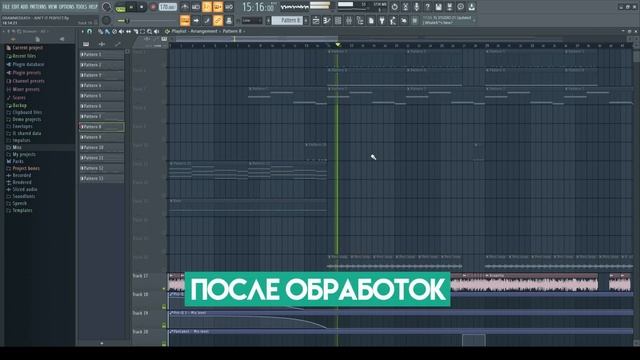Show pattern clips tab in picker
The width and height of the screenshot is (640, 360).
pos(86,44)
